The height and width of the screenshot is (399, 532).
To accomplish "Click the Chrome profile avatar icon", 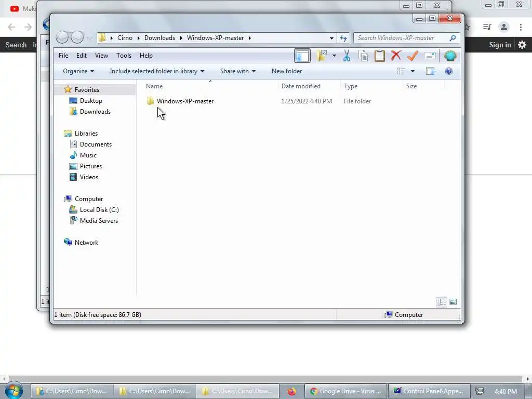I will [x=504, y=27].
